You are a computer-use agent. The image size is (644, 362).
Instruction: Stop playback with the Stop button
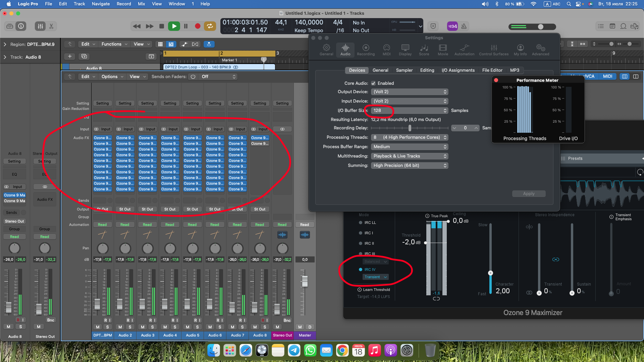pos(162,26)
